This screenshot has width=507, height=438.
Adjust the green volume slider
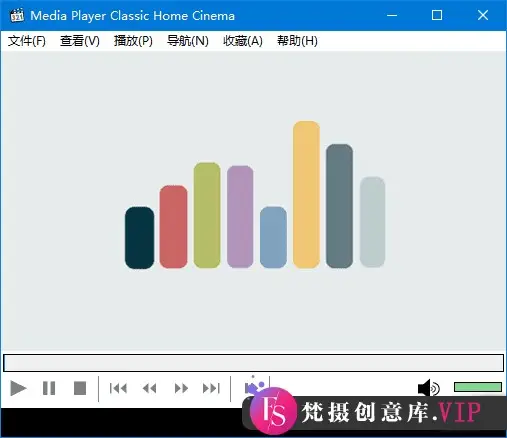tap(478, 387)
